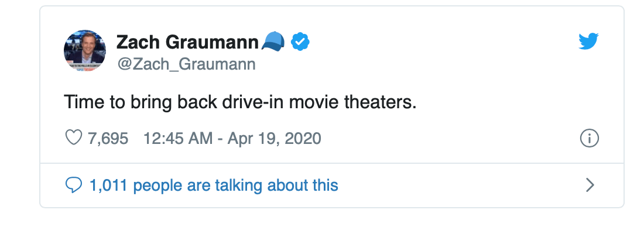
Task: Like the tweet with the heart icon
Action: coord(74,138)
